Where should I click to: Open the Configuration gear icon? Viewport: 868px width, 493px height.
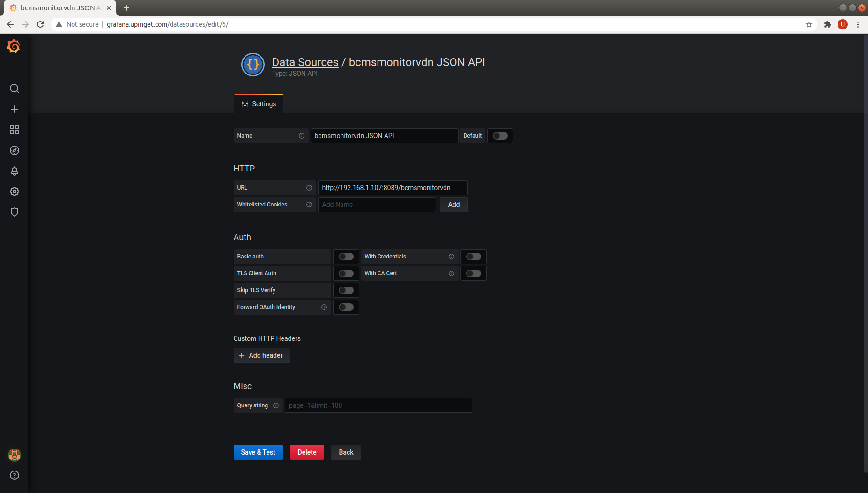15,191
